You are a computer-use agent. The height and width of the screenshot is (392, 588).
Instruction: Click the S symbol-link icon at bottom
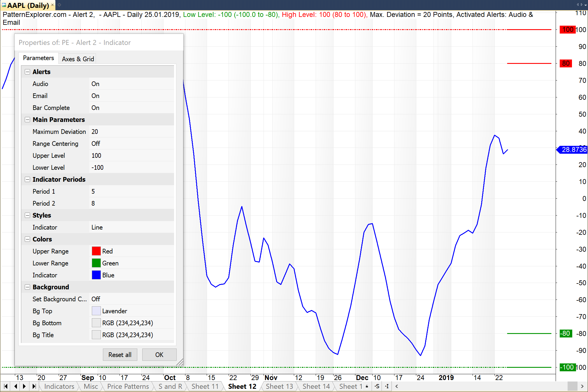[x=377, y=386]
